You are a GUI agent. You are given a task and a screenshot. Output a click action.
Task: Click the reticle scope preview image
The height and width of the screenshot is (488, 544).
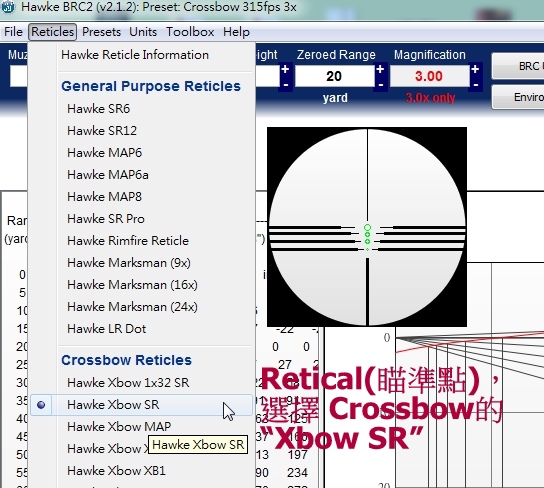[367, 227]
